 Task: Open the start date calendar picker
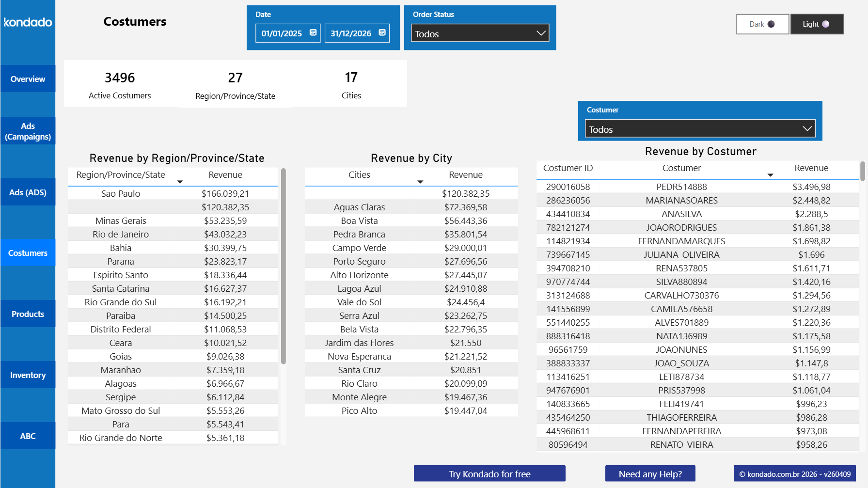coord(313,33)
